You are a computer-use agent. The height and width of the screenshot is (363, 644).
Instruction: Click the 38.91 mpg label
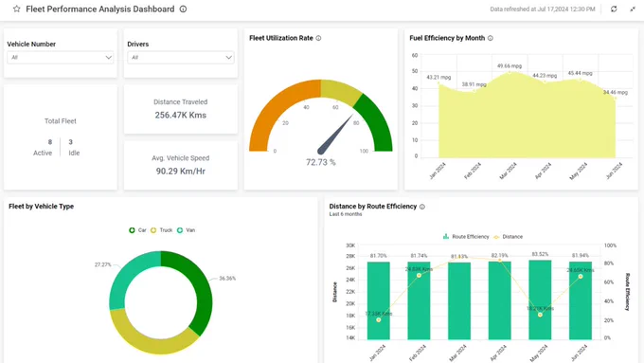pos(474,84)
